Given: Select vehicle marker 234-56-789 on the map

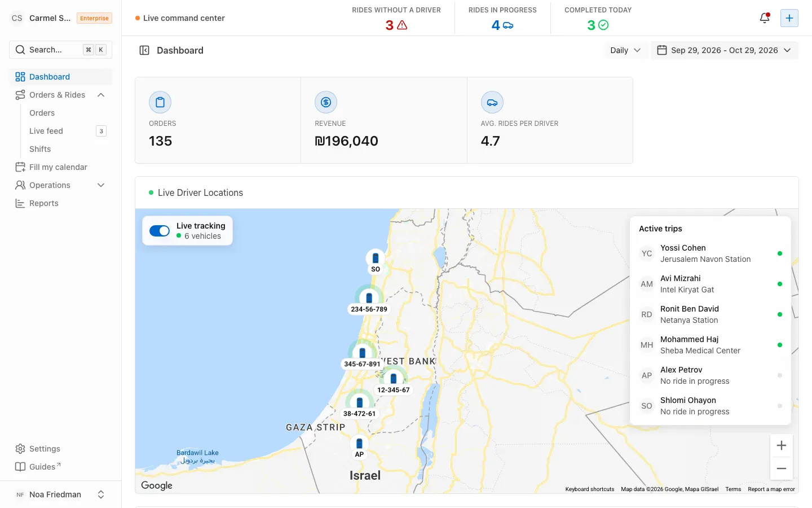Looking at the screenshot, I should click(x=369, y=300).
